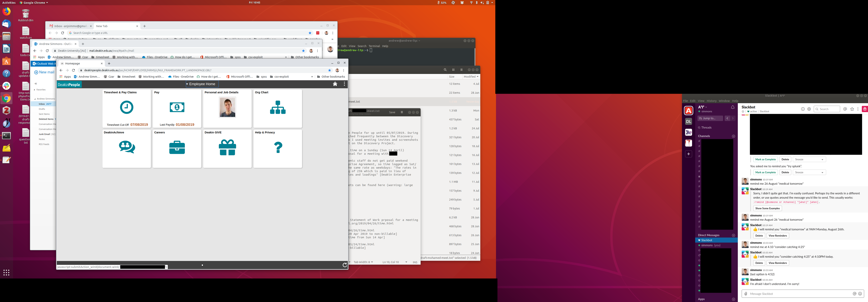Click the DeakinPeople home icon
The width and height of the screenshot is (868, 302).
(335, 84)
